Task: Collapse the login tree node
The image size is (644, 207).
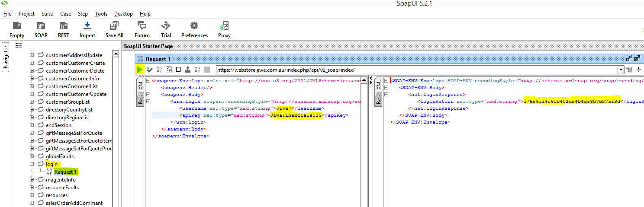Action: (32, 164)
